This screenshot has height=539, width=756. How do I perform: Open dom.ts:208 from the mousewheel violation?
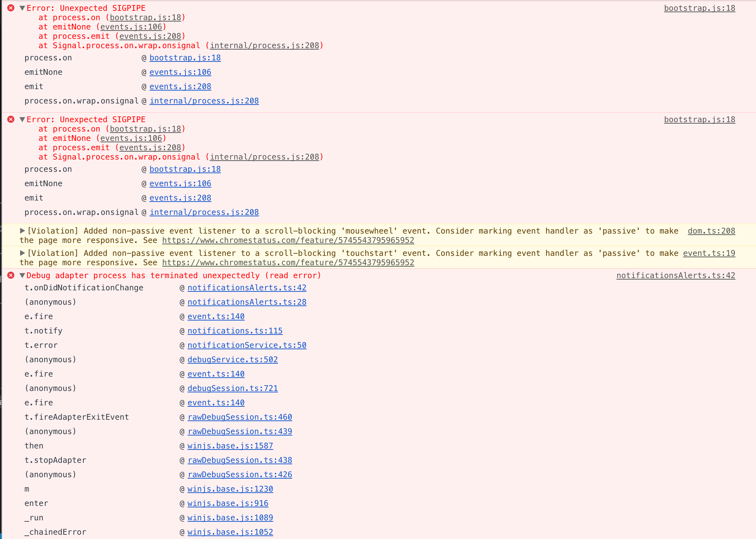pyautogui.click(x=711, y=231)
